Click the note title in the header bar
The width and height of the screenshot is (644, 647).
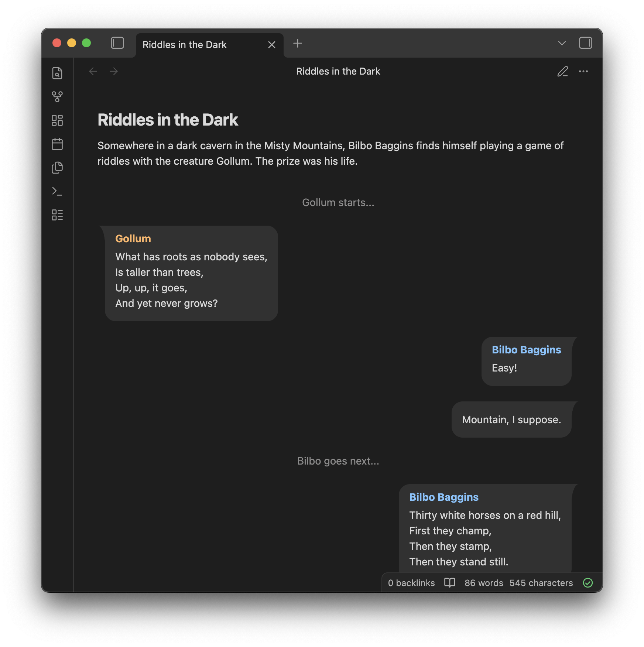(x=338, y=71)
